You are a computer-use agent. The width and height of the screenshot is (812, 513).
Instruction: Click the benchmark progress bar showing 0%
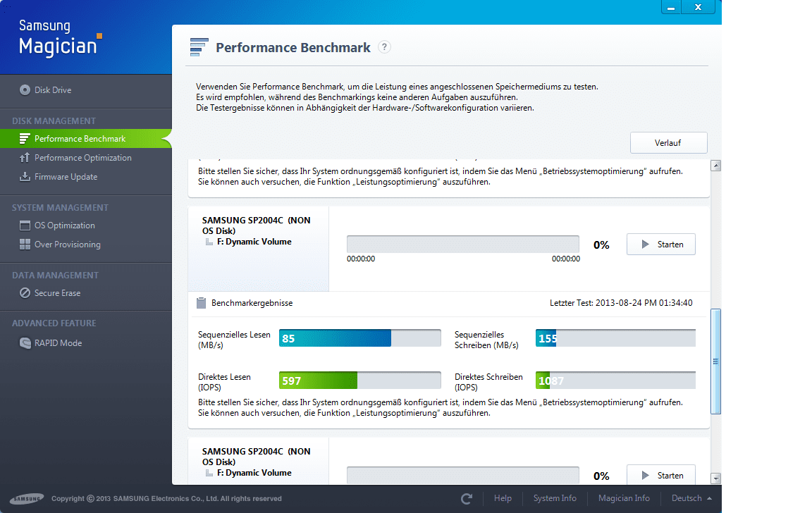(463, 244)
